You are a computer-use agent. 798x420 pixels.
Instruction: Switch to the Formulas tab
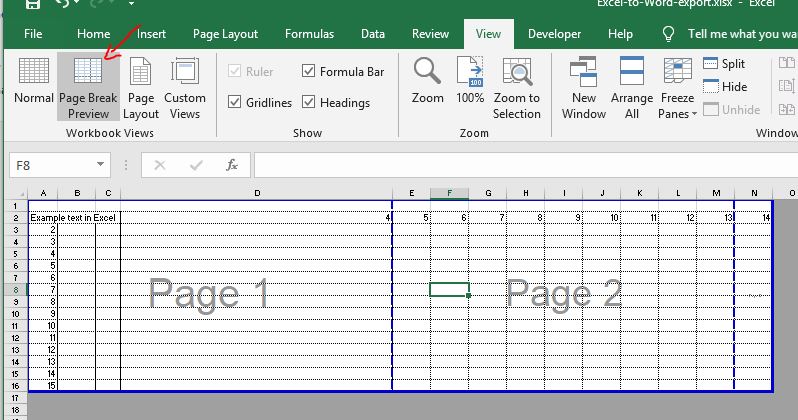[x=309, y=34]
